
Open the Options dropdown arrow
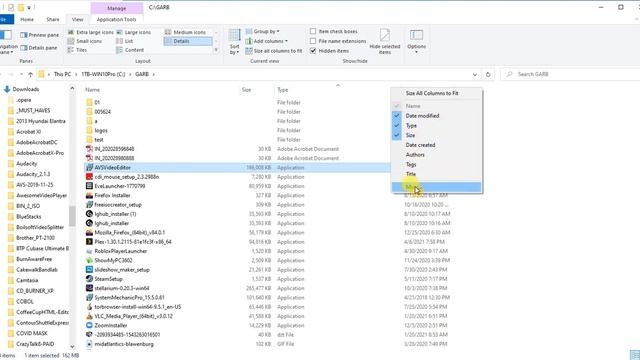click(416, 52)
